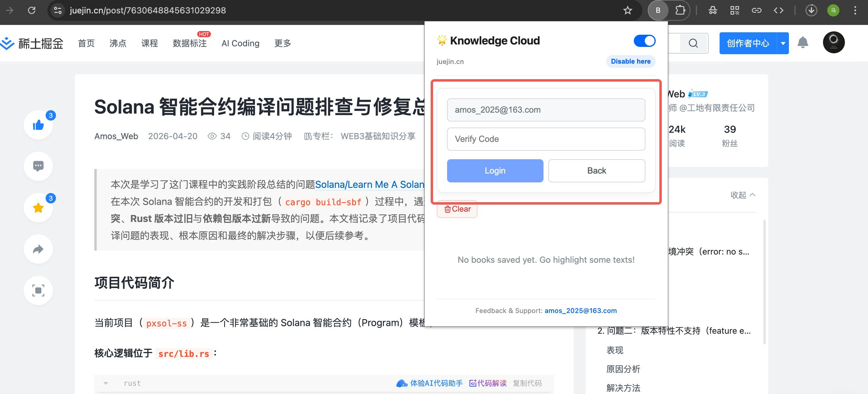
Task: Click the chain link extension icon
Action: click(756, 10)
